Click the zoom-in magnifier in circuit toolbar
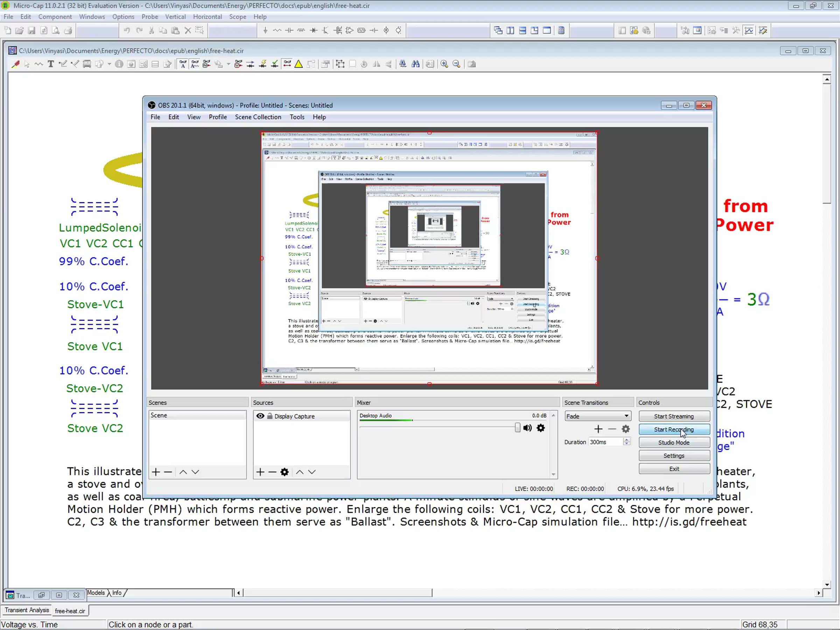The image size is (840, 630). click(x=444, y=64)
